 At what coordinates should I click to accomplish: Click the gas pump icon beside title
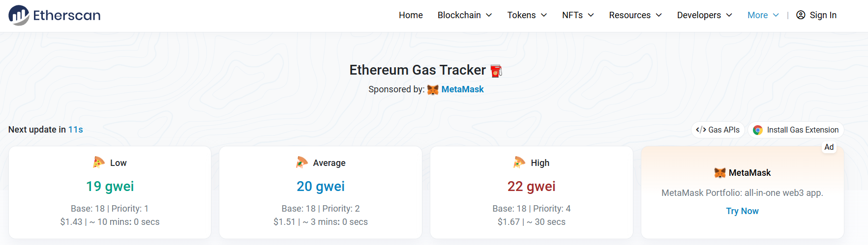496,71
